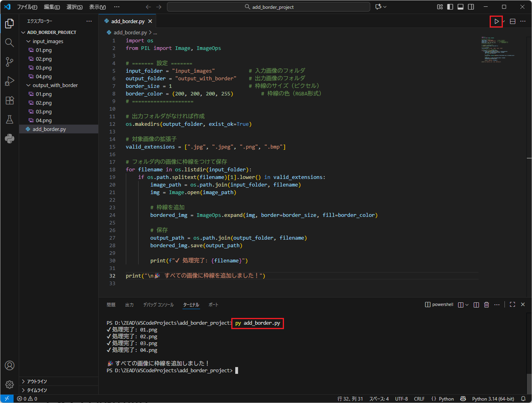The width and height of the screenshot is (532, 403).
Task: Maximize the terminal panel size
Action: 512,305
